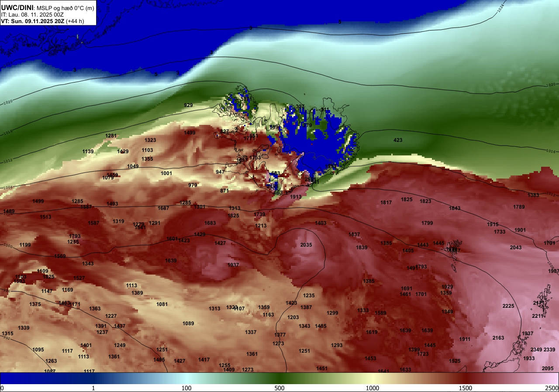Click the map value '1817'
The width and height of the screenshot is (559, 392).
[x=386, y=203]
